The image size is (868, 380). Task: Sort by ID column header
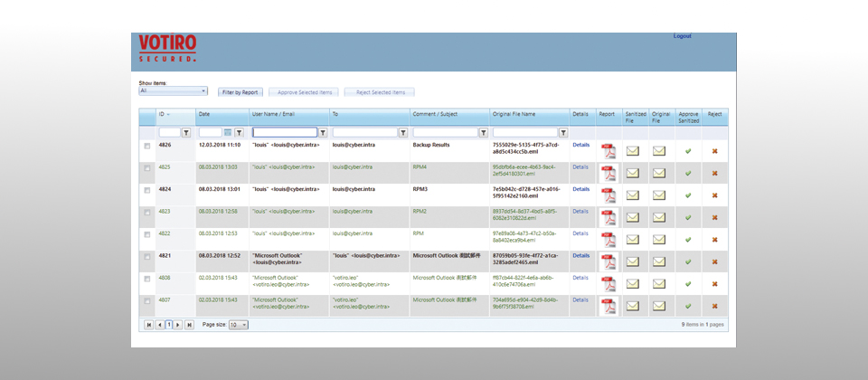[162, 115]
